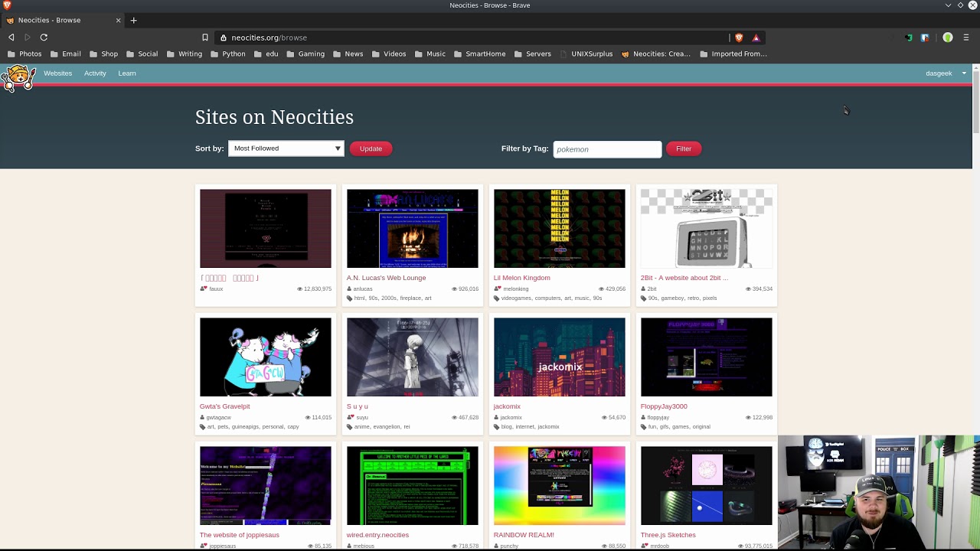Open the RAINBOW REALM! link
The width and height of the screenshot is (980, 551).
[524, 535]
